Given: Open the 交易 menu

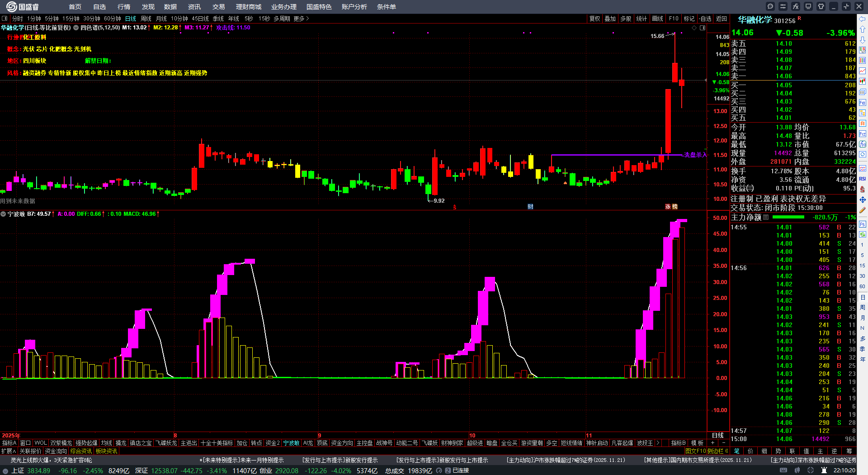Looking at the screenshot, I should point(218,7).
